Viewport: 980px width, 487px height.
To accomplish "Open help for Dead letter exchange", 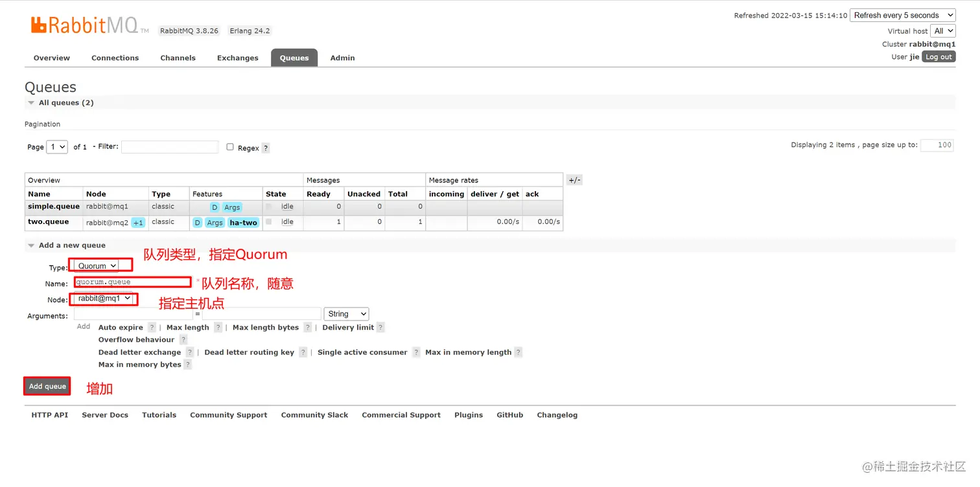I will (x=189, y=352).
